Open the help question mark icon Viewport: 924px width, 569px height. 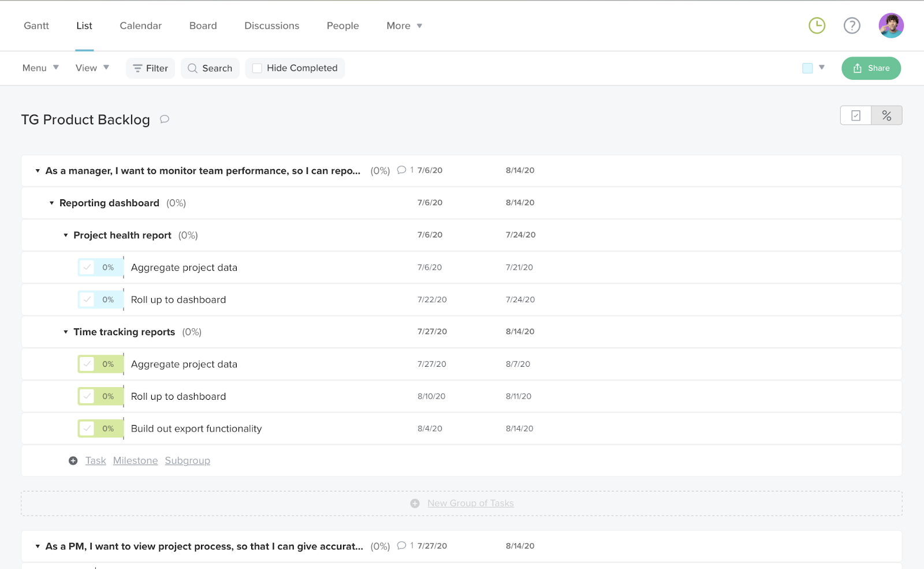pos(851,25)
